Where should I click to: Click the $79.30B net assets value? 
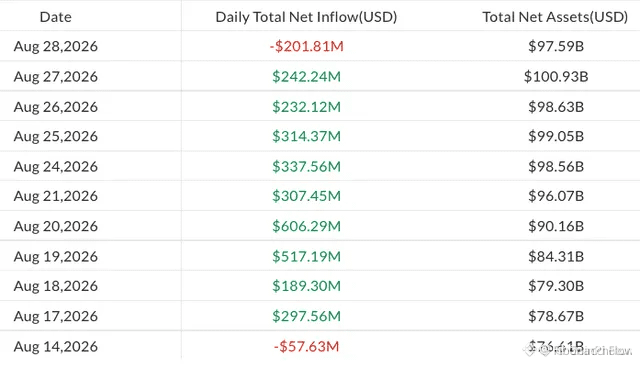[x=556, y=286]
